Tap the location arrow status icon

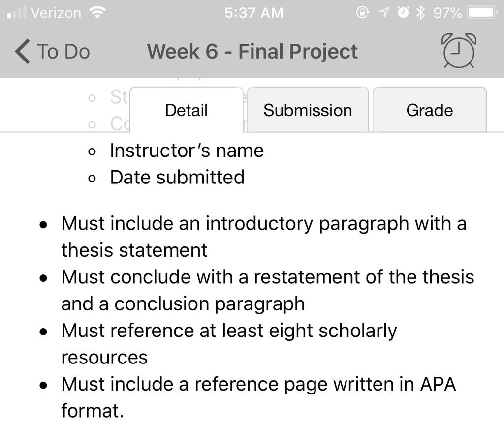(x=383, y=13)
